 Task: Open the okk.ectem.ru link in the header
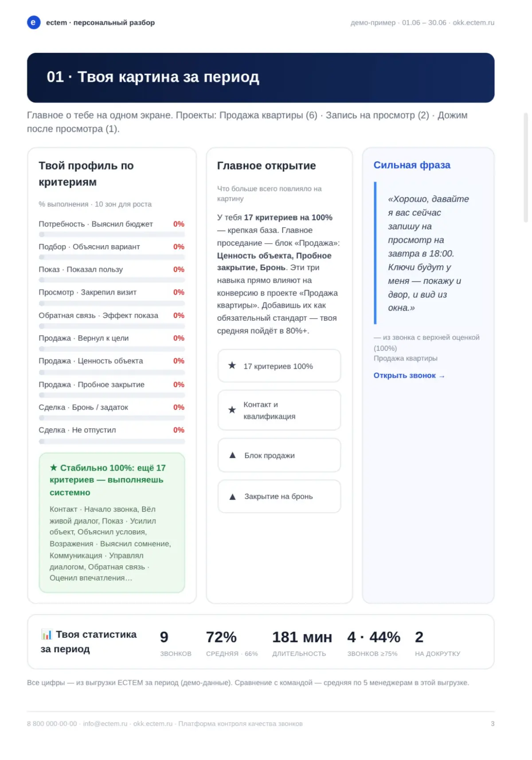coord(473,23)
